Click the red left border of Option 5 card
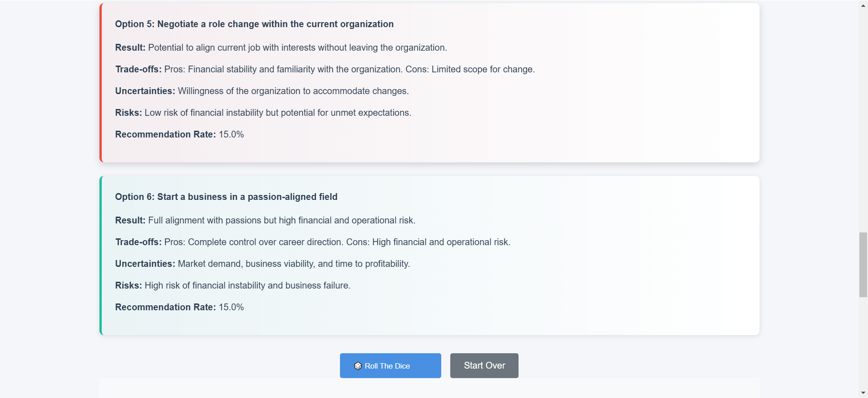This screenshot has width=868, height=398. [x=101, y=83]
